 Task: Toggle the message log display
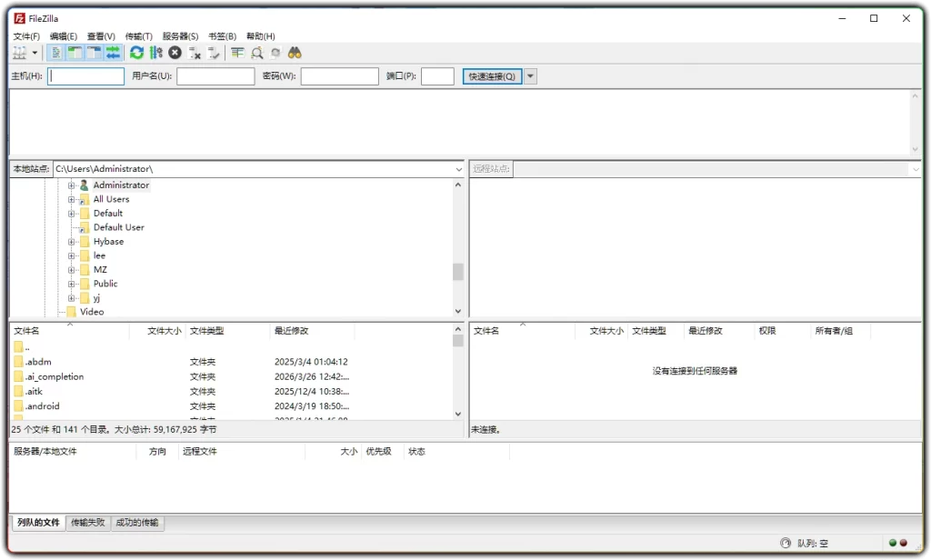(55, 52)
